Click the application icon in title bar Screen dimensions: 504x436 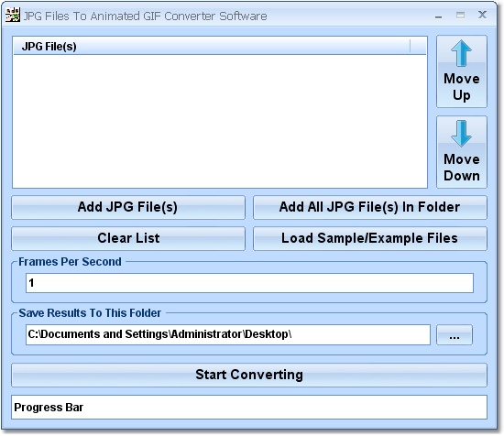[13, 15]
